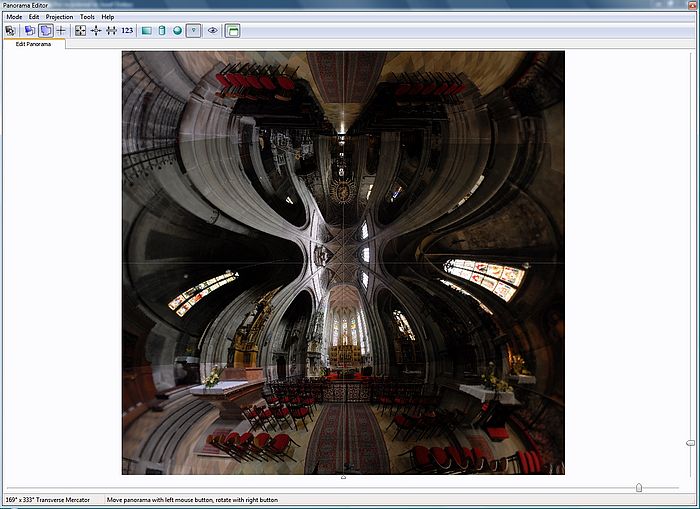Open numerical transform with 123 icon
The width and height of the screenshot is (700, 509).
(127, 31)
